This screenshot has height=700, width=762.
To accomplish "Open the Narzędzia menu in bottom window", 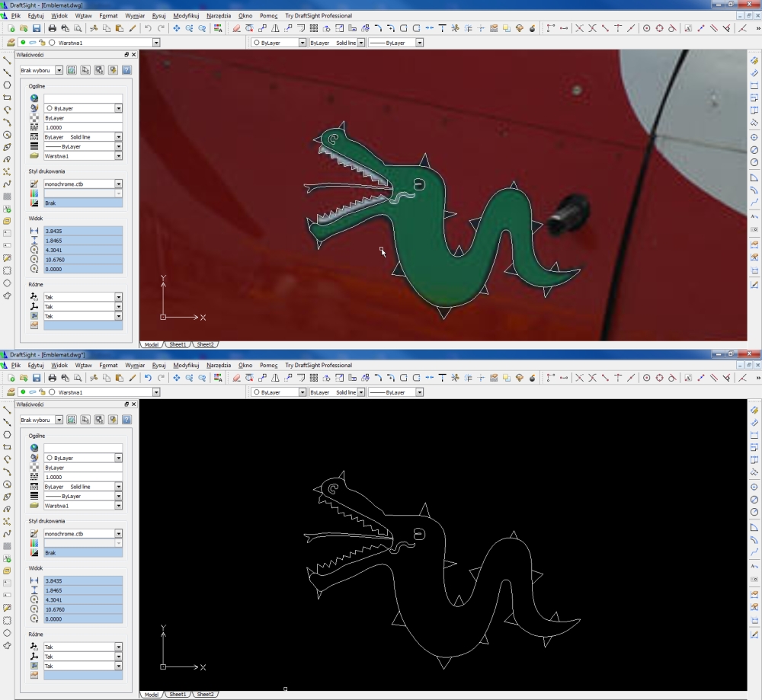I will pyautogui.click(x=220, y=366).
